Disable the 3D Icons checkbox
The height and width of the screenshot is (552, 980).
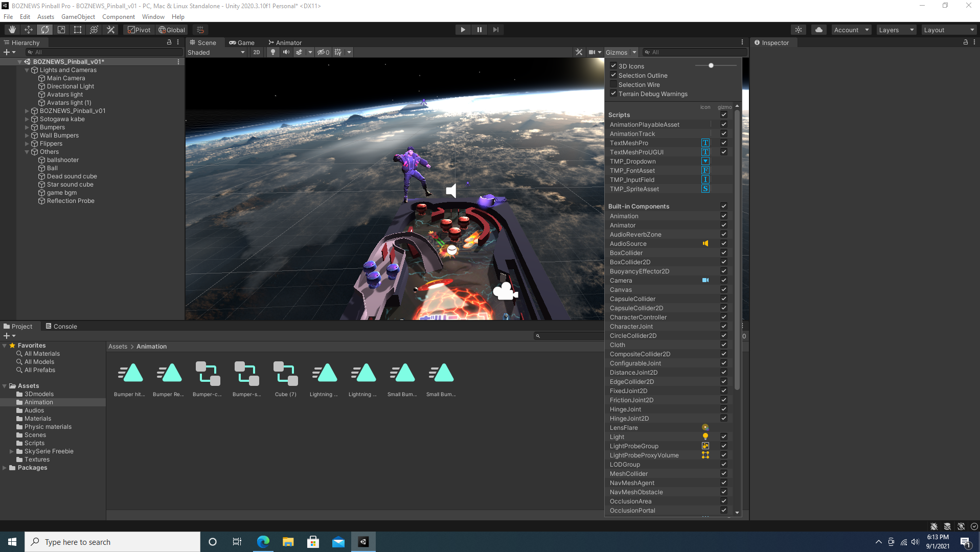[613, 66]
